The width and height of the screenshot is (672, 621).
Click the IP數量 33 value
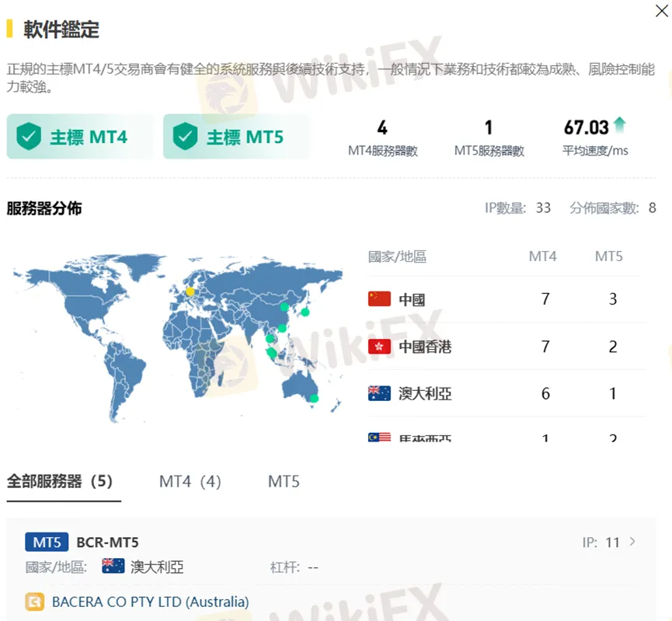coord(543,208)
